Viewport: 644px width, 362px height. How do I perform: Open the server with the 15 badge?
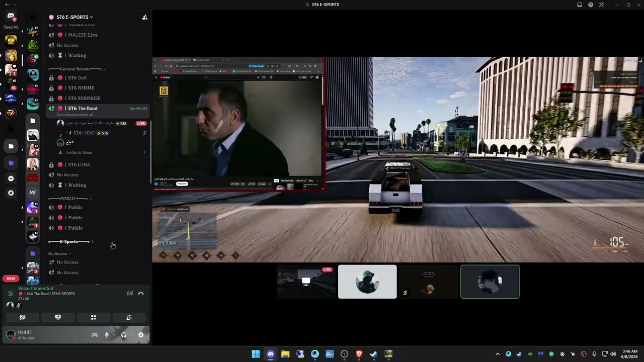click(11, 84)
